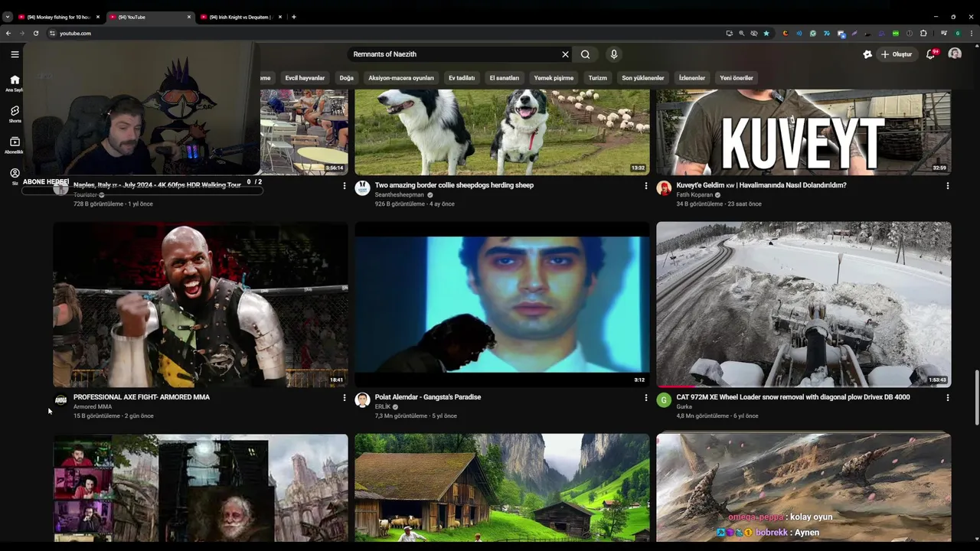Play the border collies with sheep thumbnail
Image resolution: width=980 pixels, height=551 pixels.
[x=502, y=132]
